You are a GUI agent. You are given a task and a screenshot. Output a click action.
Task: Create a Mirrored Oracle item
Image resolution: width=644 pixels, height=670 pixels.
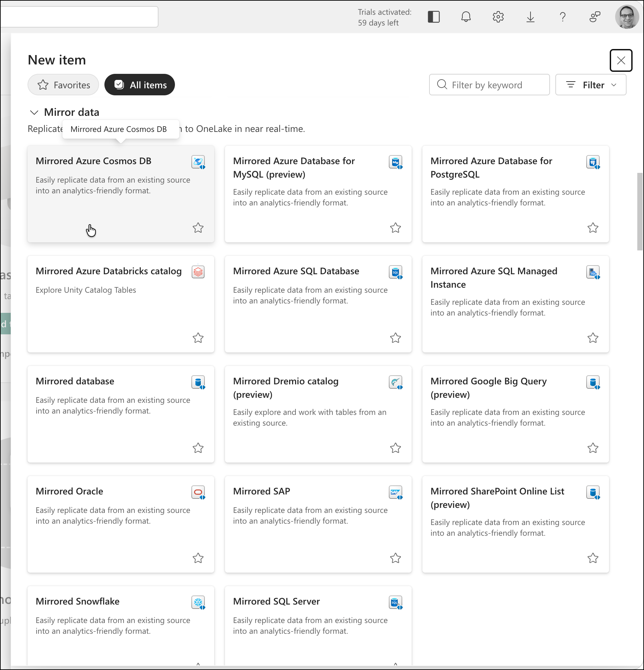click(x=121, y=524)
